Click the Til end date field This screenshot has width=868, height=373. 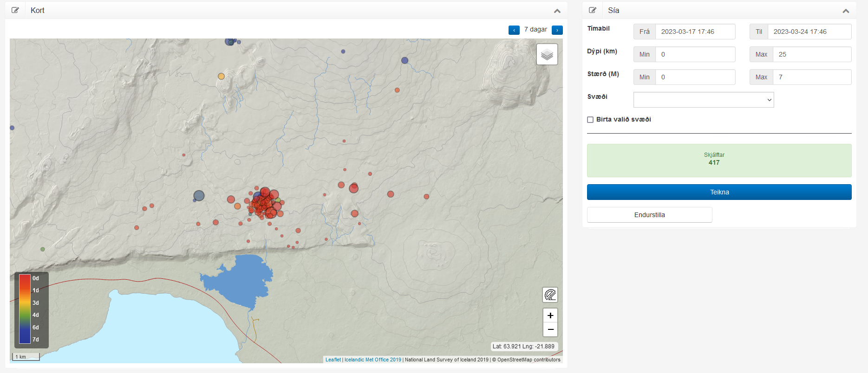click(x=809, y=32)
